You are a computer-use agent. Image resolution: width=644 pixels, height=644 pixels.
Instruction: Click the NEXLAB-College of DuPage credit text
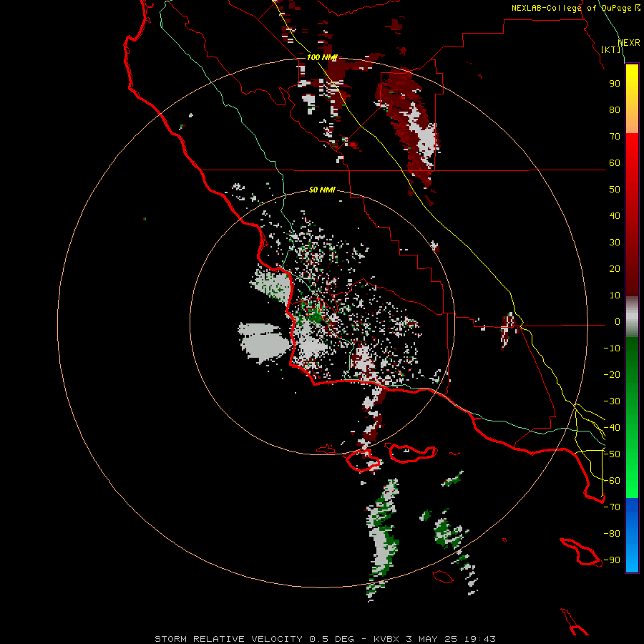tap(576, 8)
